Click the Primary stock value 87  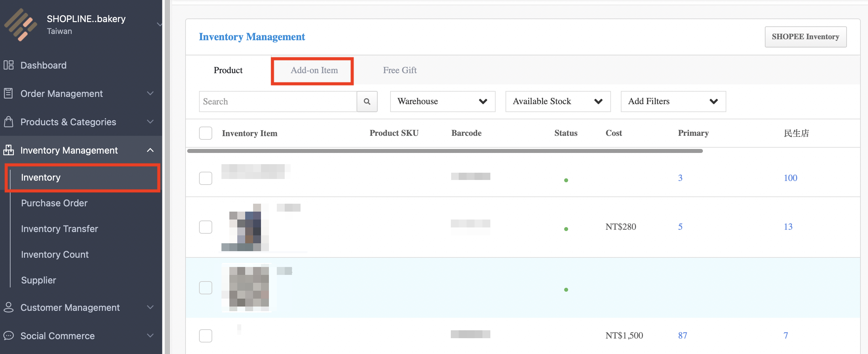pos(682,336)
